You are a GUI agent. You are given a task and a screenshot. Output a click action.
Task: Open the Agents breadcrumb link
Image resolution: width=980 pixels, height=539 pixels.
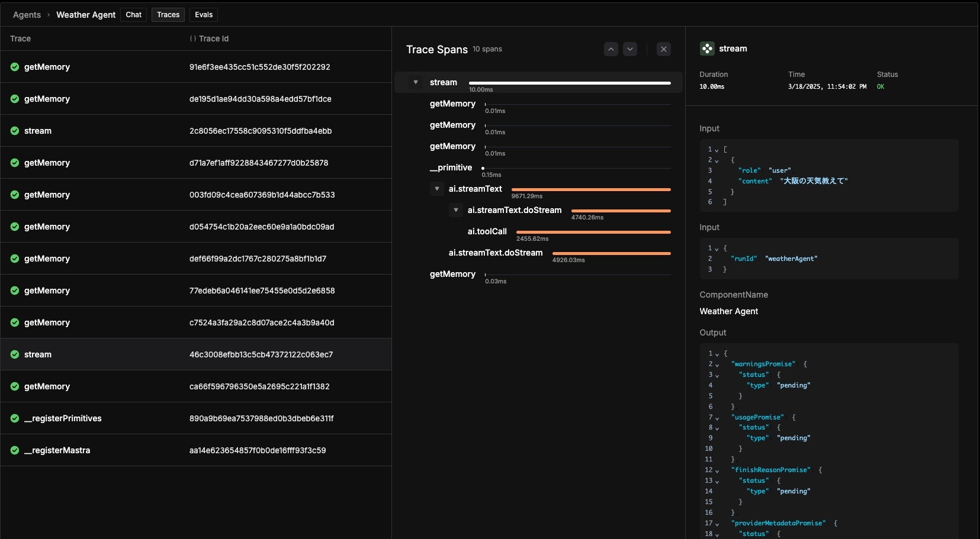(x=27, y=15)
